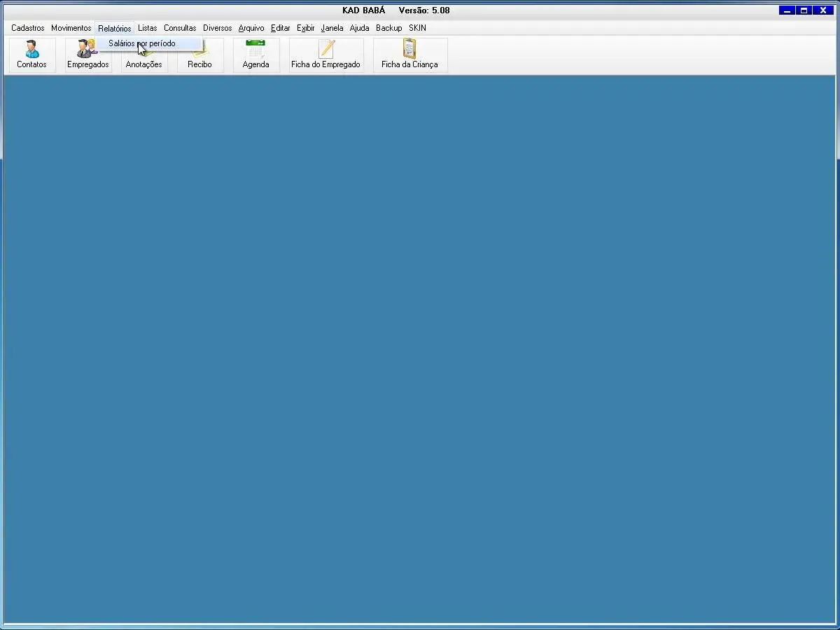Image resolution: width=840 pixels, height=630 pixels.
Task: Open the Movimentos menu
Action: pyautogui.click(x=71, y=28)
